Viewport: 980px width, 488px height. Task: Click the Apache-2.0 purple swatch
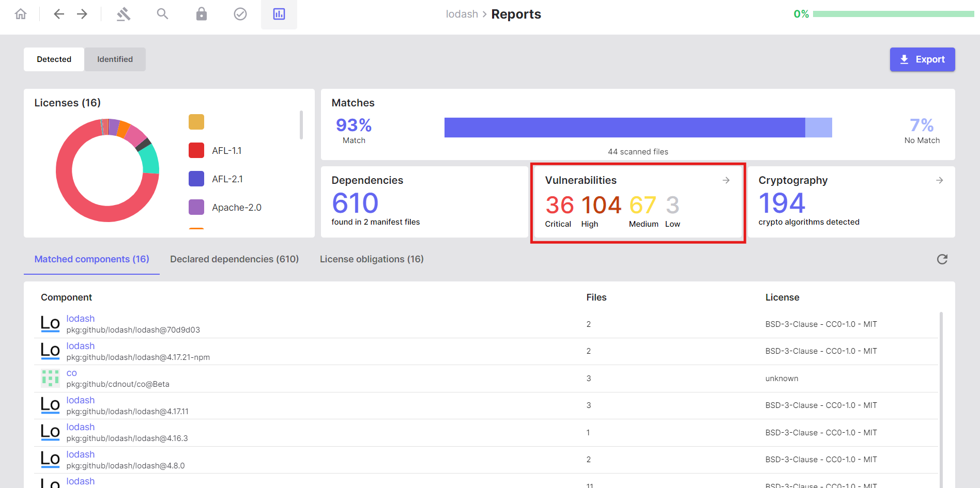tap(196, 207)
